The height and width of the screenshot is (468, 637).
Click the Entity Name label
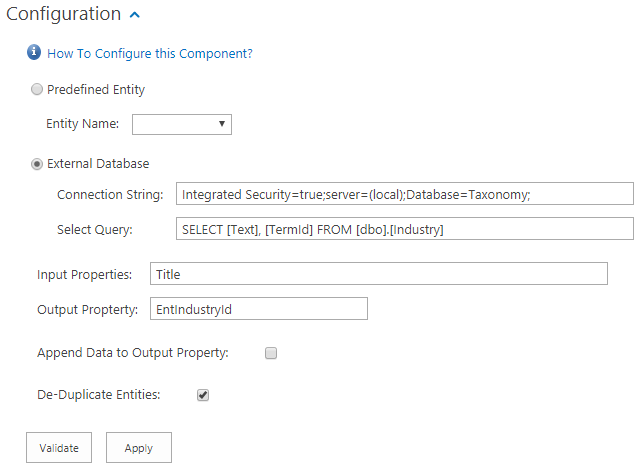[x=83, y=124]
